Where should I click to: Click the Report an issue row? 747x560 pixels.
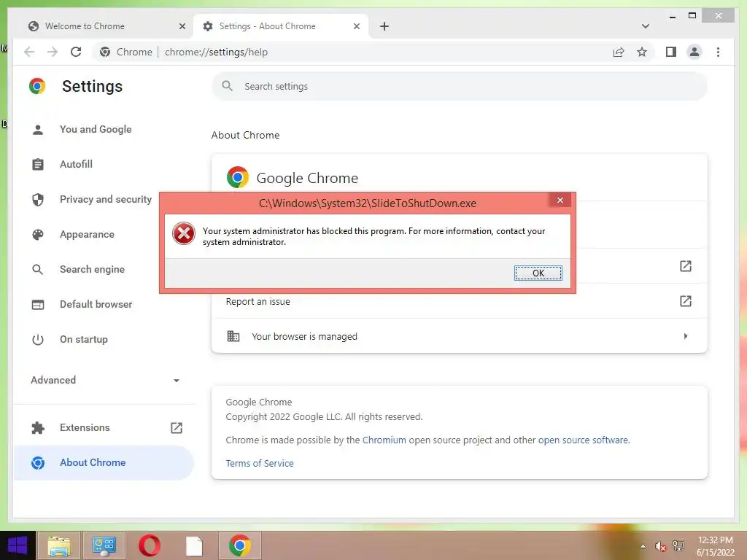[x=460, y=301]
